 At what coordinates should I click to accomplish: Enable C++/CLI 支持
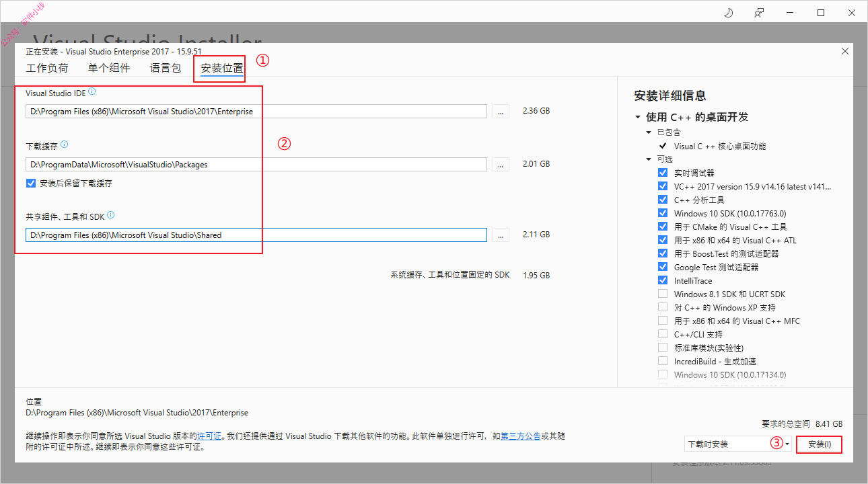663,334
